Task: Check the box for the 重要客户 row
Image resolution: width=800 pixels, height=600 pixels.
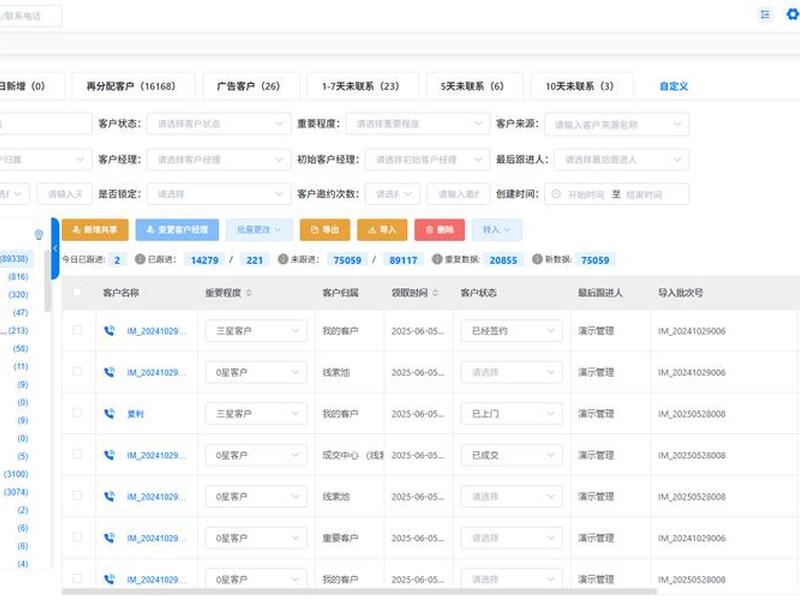Action: (77, 537)
